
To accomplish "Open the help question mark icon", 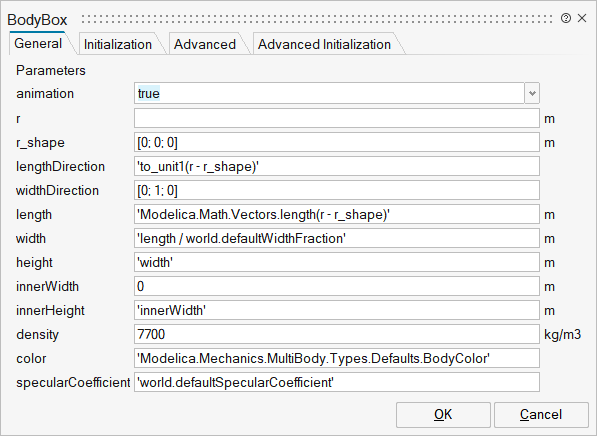I will point(566,18).
